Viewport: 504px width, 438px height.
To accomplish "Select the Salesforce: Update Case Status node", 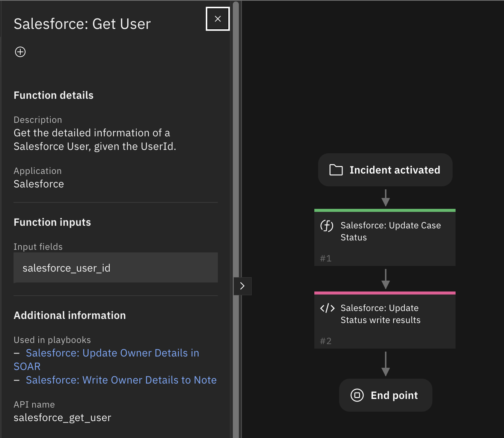I will pyautogui.click(x=385, y=237).
